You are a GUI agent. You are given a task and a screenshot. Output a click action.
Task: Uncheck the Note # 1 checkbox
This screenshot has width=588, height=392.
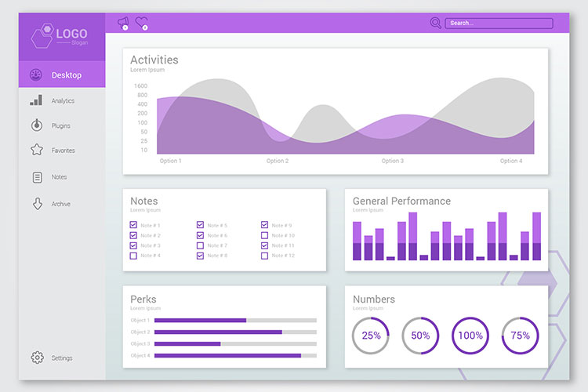[x=133, y=225]
